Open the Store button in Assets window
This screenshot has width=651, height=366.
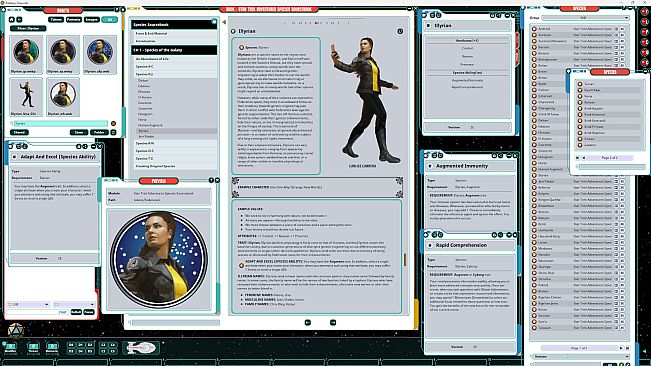[x=78, y=132]
